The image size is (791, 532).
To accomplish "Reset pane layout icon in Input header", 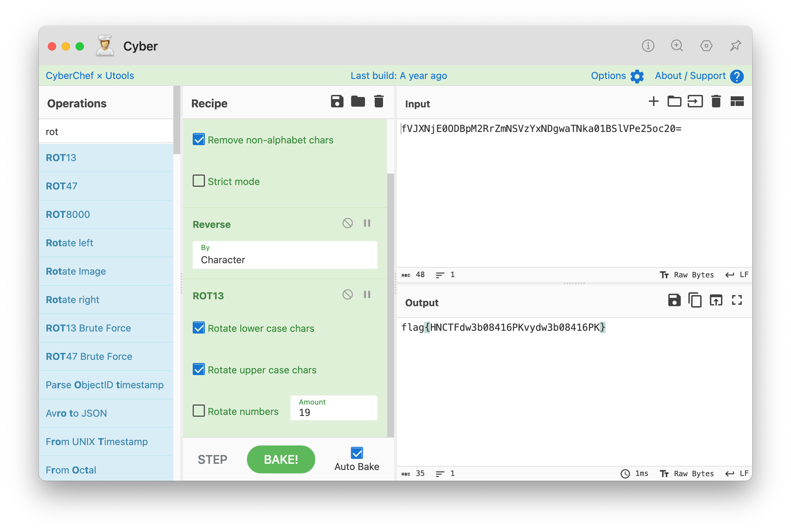I will pyautogui.click(x=737, y=101).
